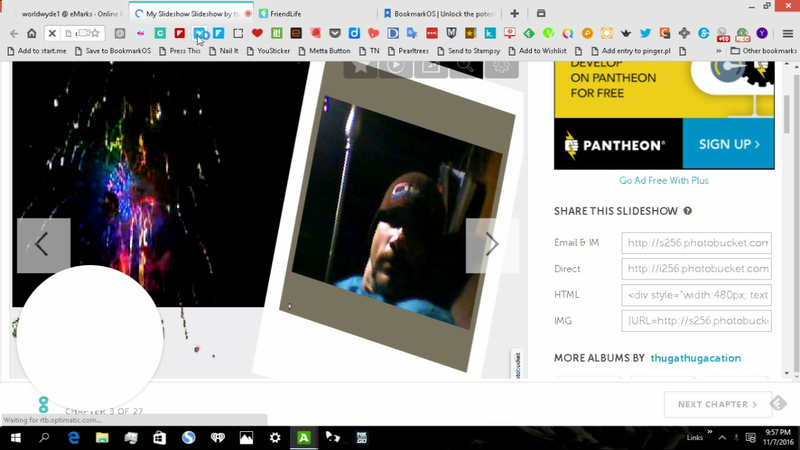Click the magnifier zoom icon above slideshow

[466, 66]
